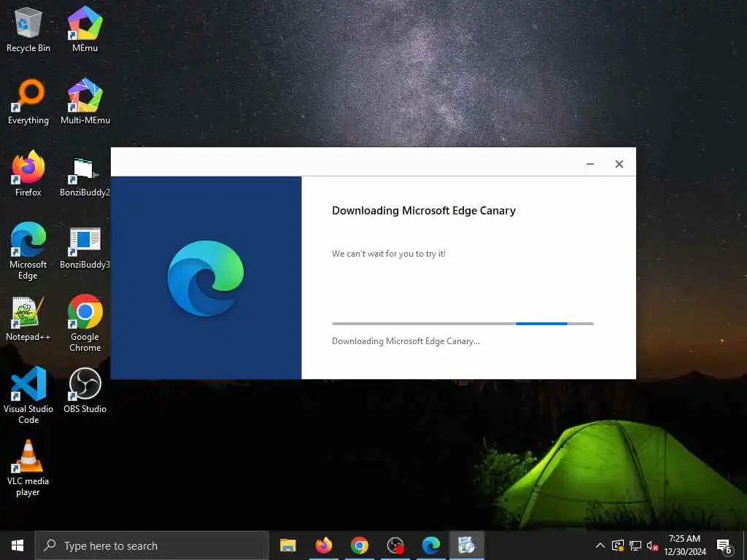The height and width of the screenshot is (560, 747).
Task: Click the download progress bar
Action: 462,324
